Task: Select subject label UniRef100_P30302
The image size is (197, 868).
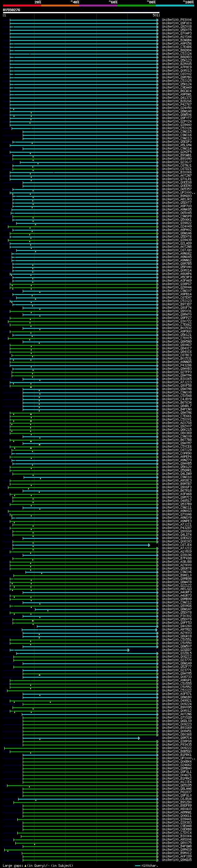Action: 177,616
